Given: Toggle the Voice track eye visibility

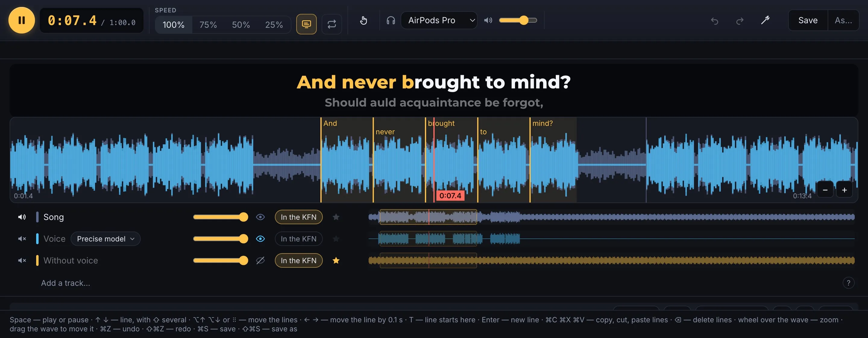Looking at the screenshot, I should coord(260,239).
